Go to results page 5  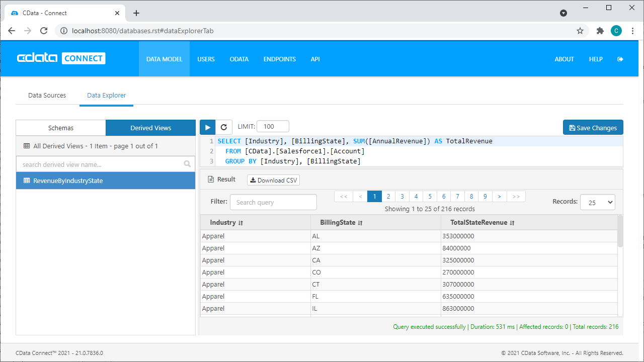(430, 197)
